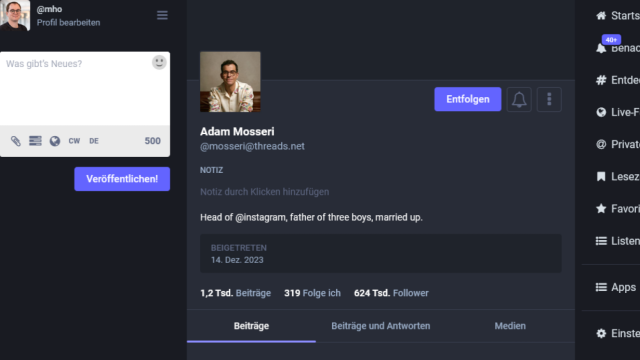Attach media with the paperclip icon
The height and width of the screenshot is (360, 640).
click(x=16, y=141)
